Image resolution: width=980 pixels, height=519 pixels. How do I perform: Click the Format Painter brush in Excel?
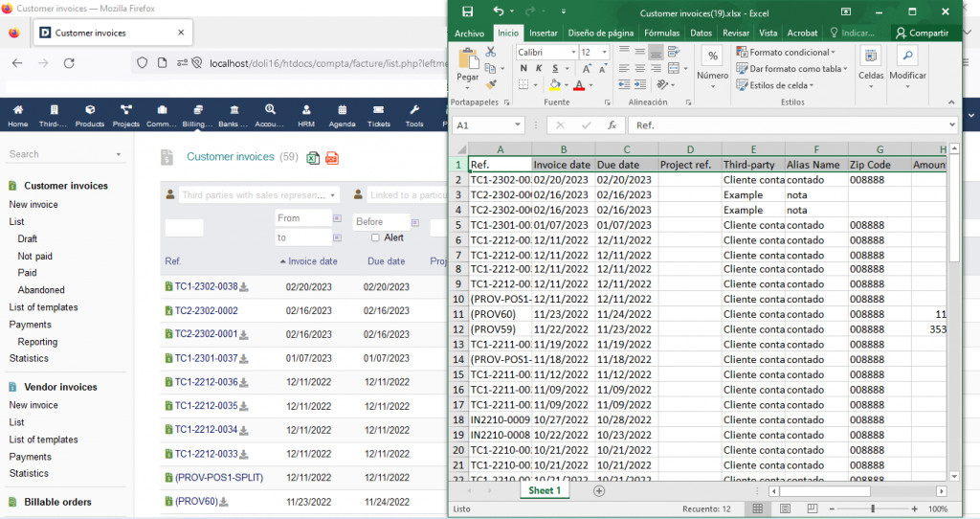(491, 84)
